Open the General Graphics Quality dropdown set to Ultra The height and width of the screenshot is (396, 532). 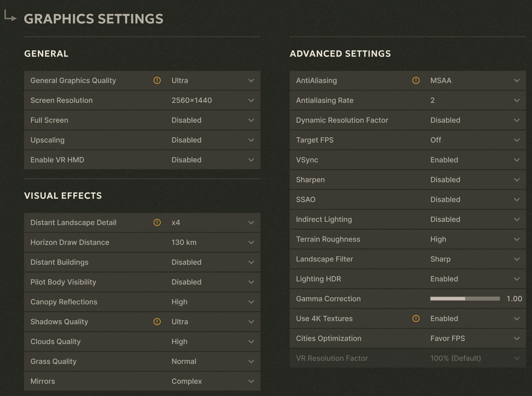pyautogui.click(x=213, y=80)
